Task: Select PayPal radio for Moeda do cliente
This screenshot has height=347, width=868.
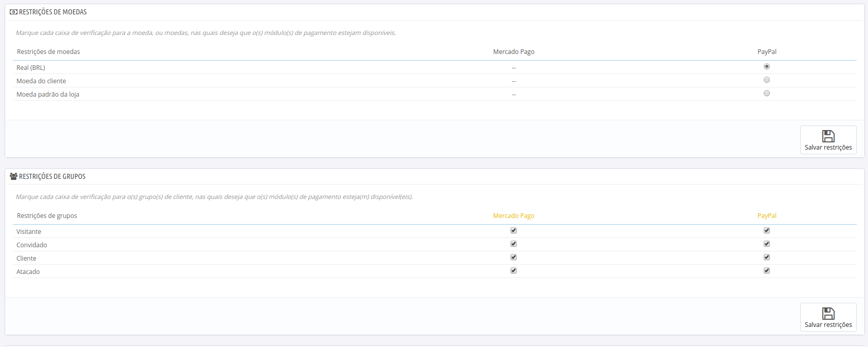Action: tap(767, 80)
